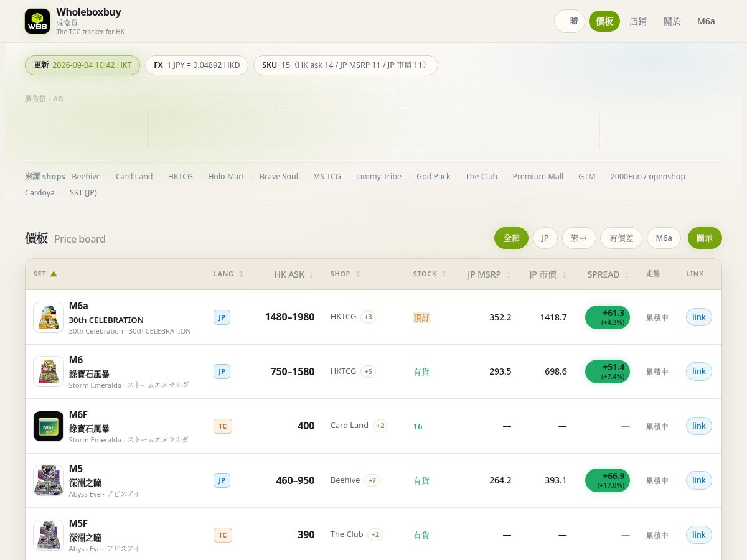
Task: Select the 全部 filter chip
Action: [x=511, y=238]
